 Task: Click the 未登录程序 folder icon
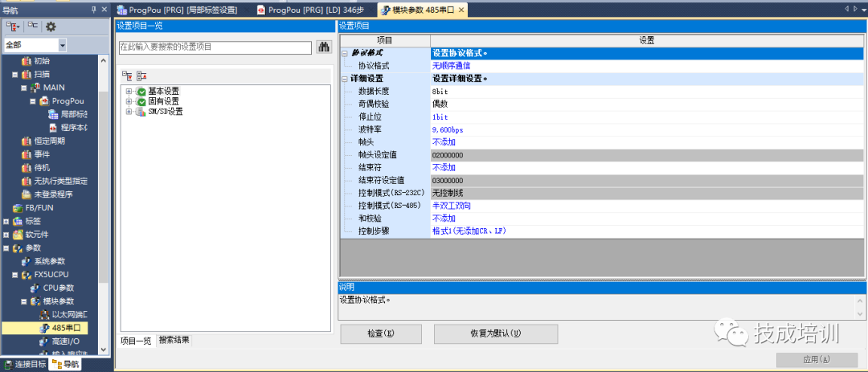(x=26, y=194)
